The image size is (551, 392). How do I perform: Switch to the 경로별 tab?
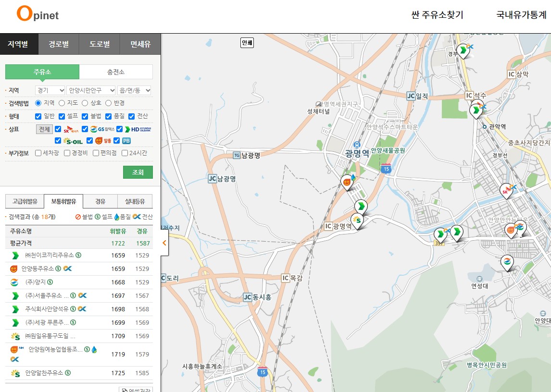[x=59, y=44]
